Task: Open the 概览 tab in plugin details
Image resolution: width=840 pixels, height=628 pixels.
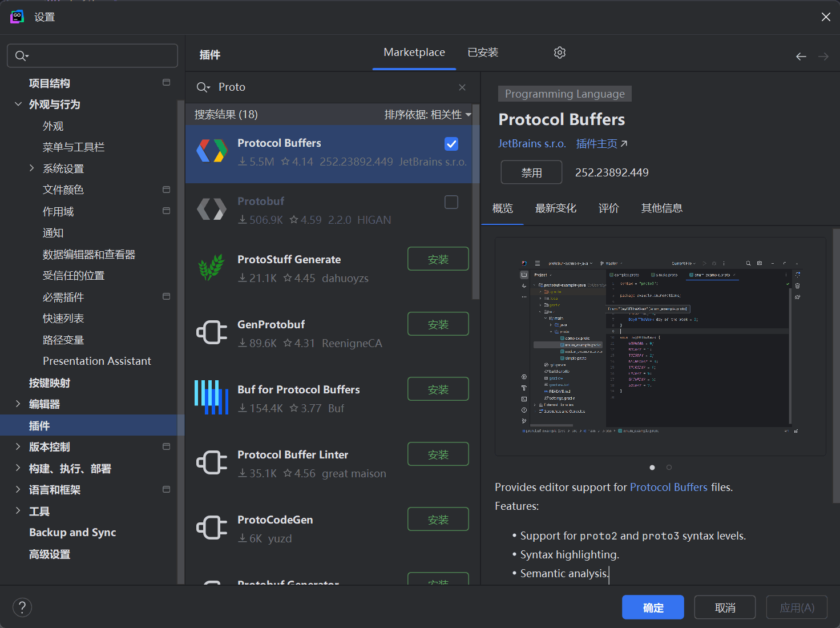Action: (503, 208)
